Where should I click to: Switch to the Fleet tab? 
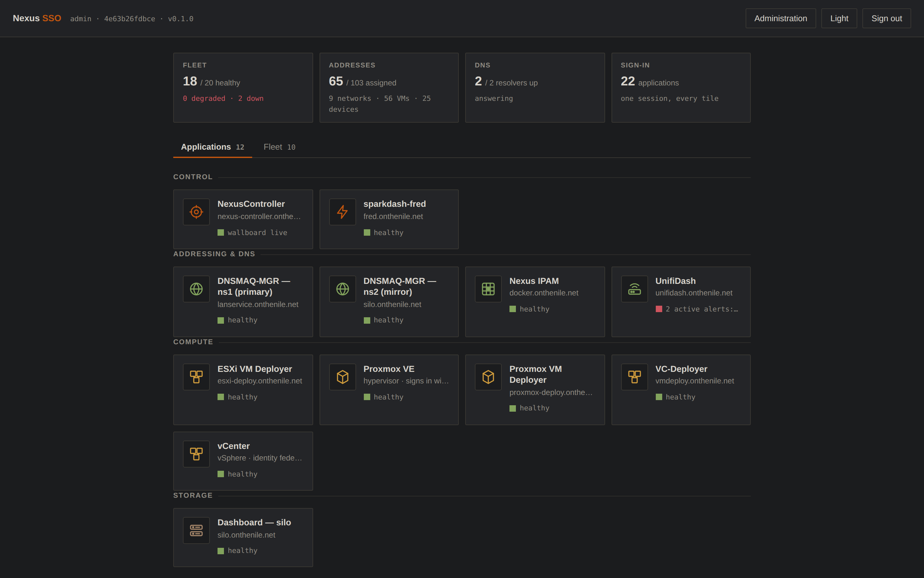pyautogui.click(x=279, y=147)
